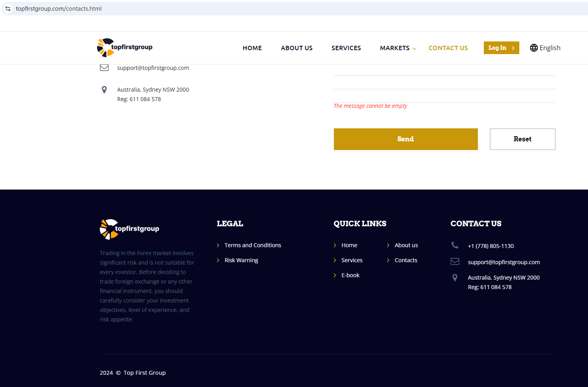Click the arrow icon before Contacts
588x387 pixels.
[x=388, y=260]
